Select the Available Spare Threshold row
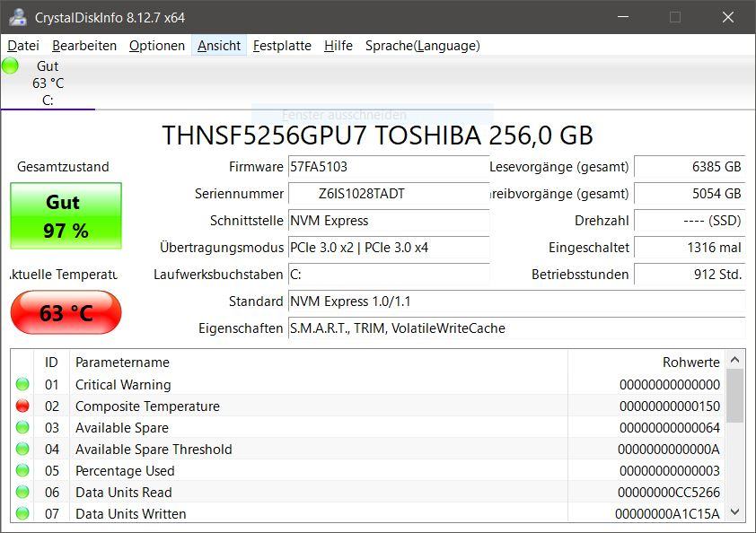 pos(368,450)
